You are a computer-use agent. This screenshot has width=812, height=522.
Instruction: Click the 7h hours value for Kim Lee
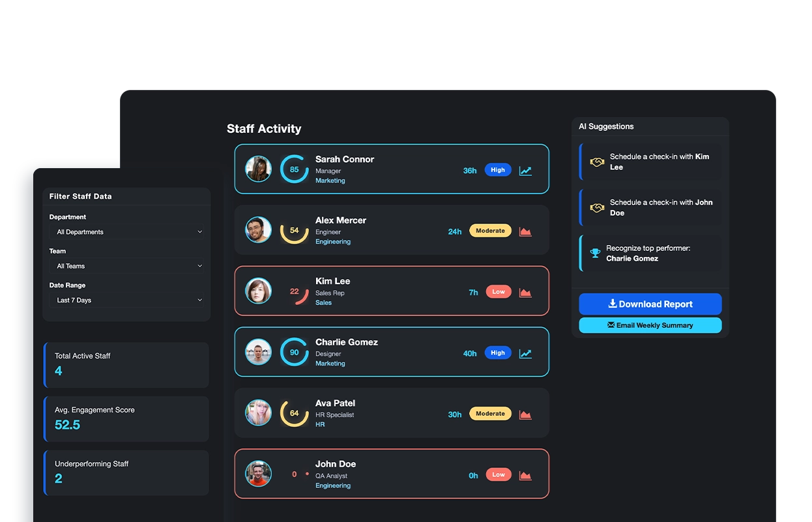click(x=474, y=293)
